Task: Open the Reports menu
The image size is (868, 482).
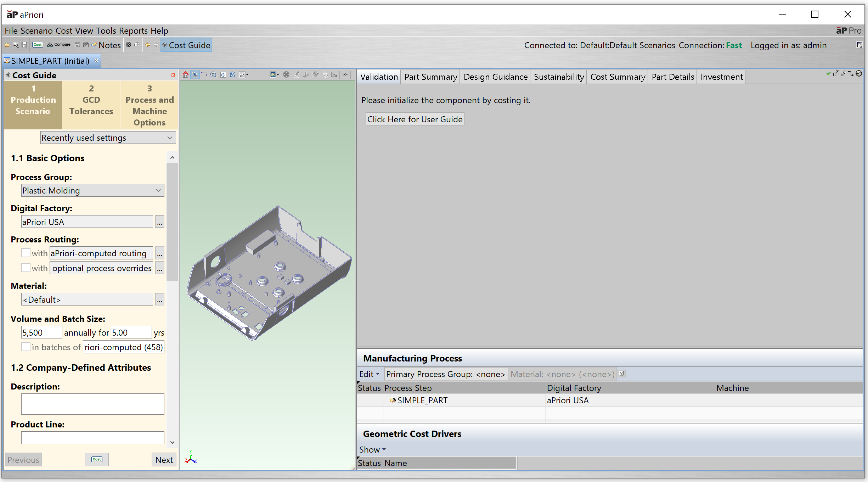Action: 133,31
